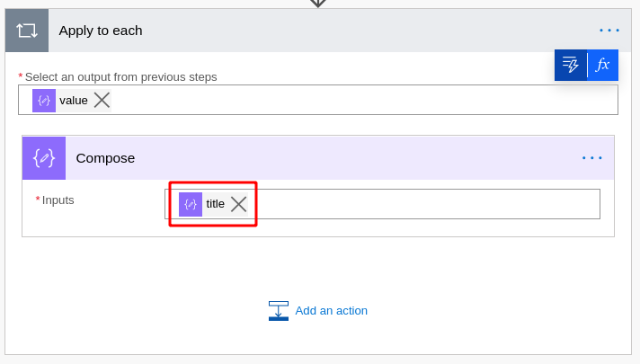Click the value dynamic content token
The width and height of the screenshot is (640, 364).
coord(72,101)
